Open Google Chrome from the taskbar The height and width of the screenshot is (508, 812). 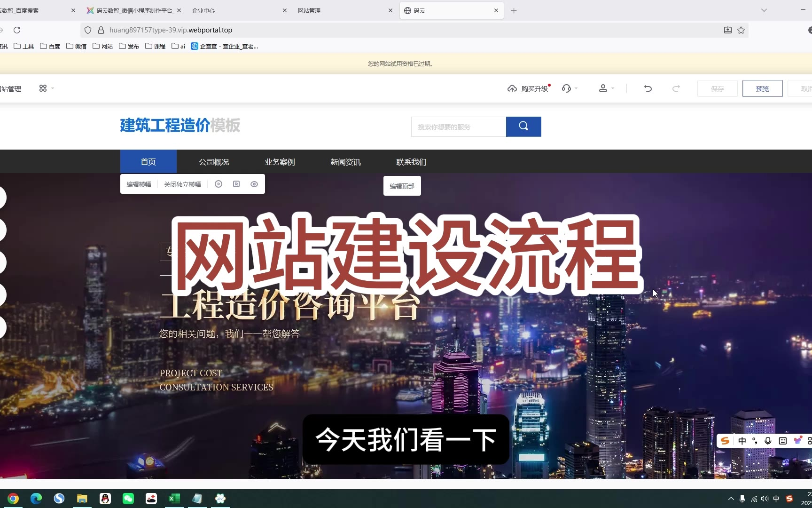[13, 499]
